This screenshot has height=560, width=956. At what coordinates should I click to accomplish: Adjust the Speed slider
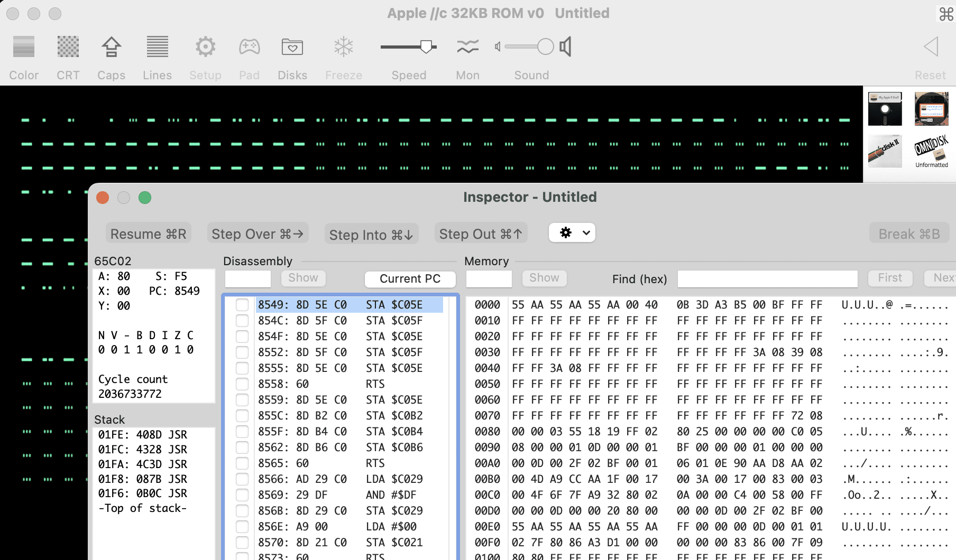click(x=409, y=46)
